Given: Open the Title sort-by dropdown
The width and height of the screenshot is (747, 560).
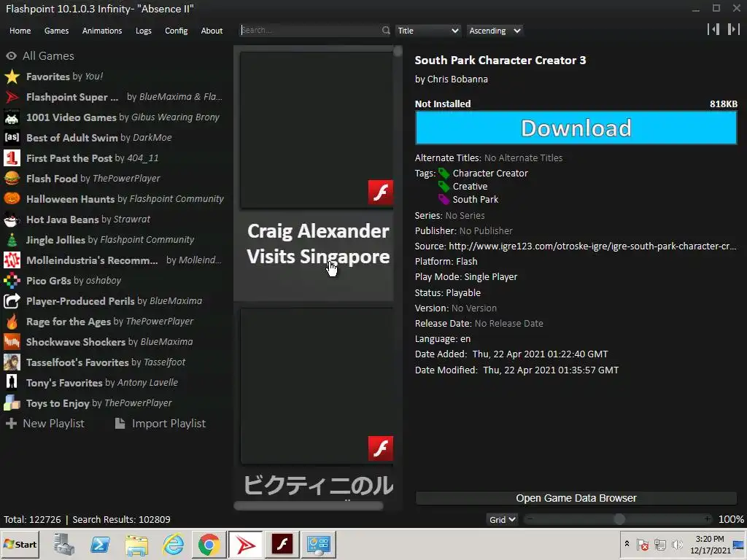Looking at the screenshot, I should (427, 31).
